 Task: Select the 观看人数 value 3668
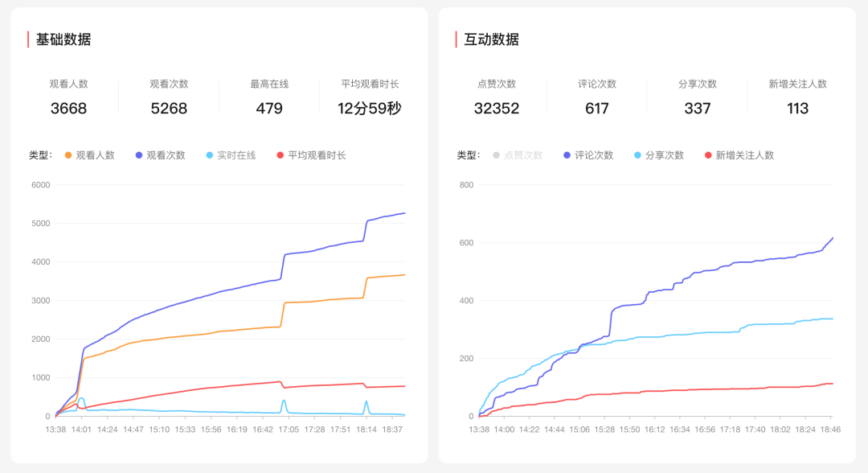pos(68,108)
